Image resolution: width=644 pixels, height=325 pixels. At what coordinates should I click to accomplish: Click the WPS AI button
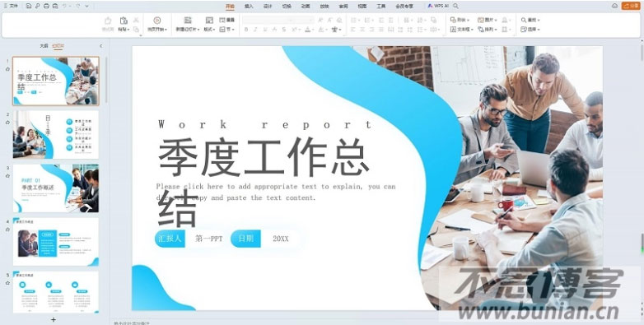point(438,6)
